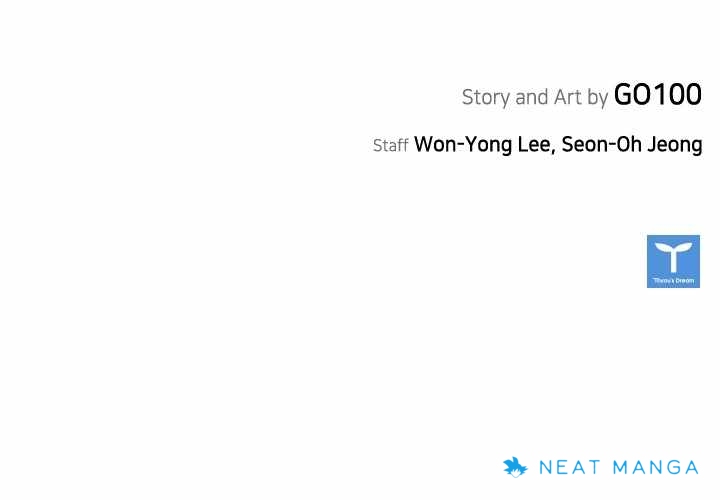Click the letter G in MANGA
This screenshot has height=500, width=720.
coord(672,467)
